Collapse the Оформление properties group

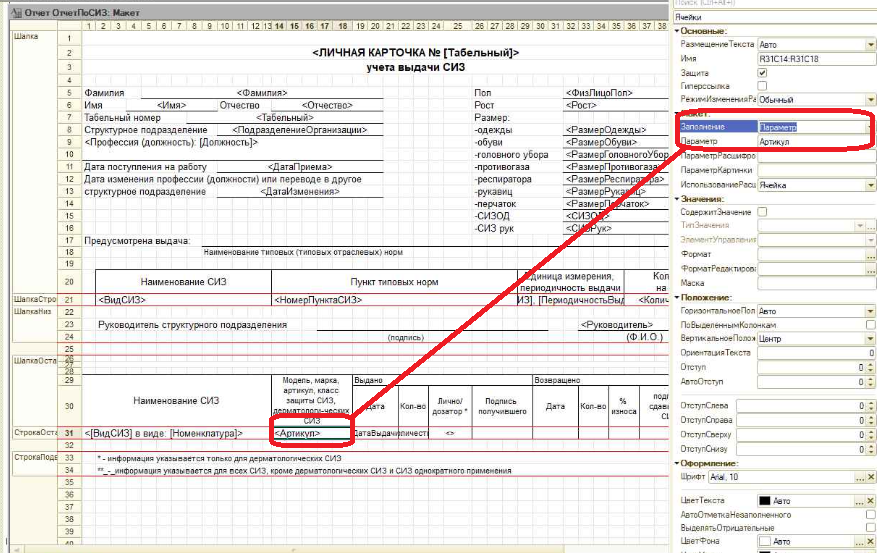pos(677,463)
